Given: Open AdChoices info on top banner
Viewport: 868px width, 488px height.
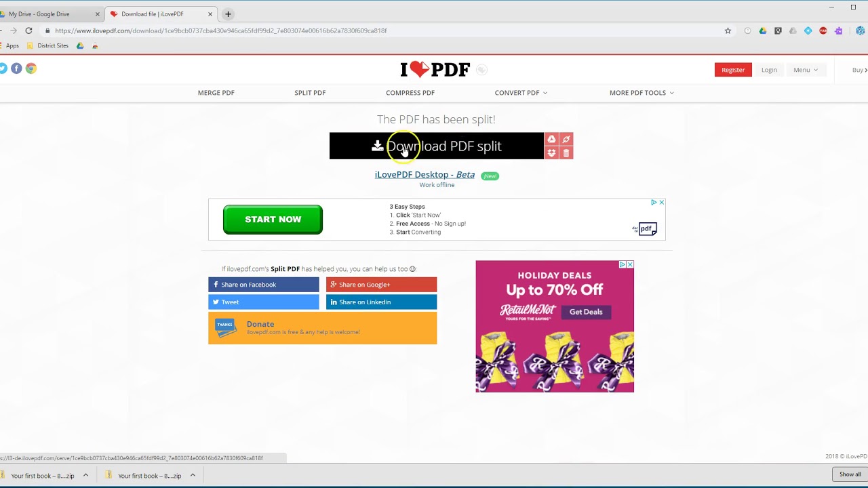Looking at the screenshot, I should [654, 202].
